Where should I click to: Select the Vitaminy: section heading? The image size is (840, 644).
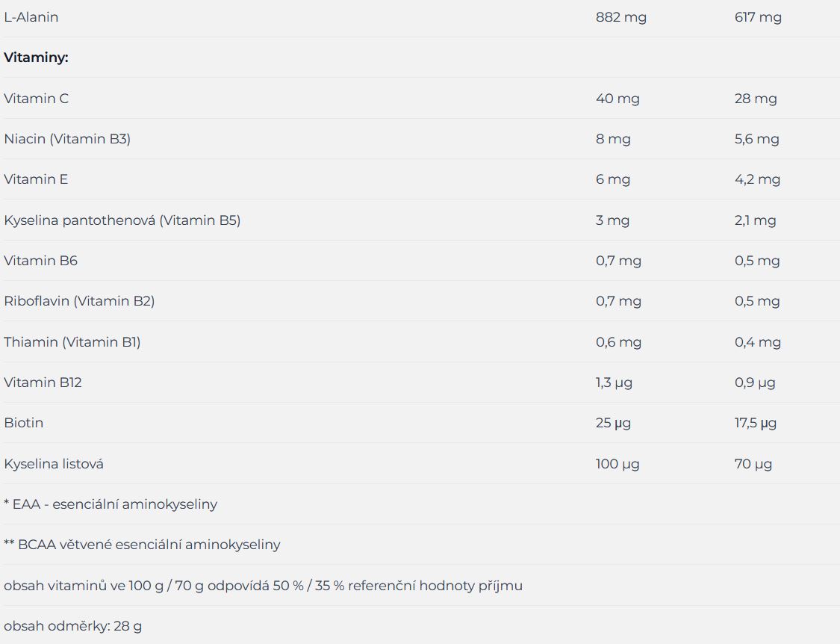coord(36,58)
